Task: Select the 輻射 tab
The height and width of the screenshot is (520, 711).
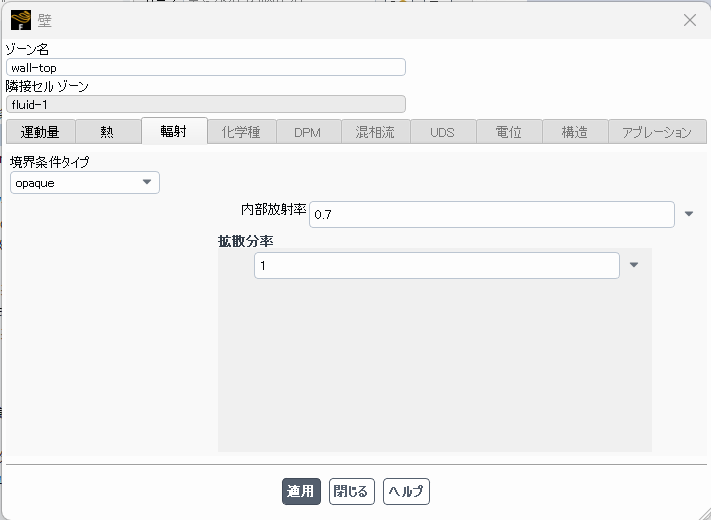Action: click(x=174, y=131)
